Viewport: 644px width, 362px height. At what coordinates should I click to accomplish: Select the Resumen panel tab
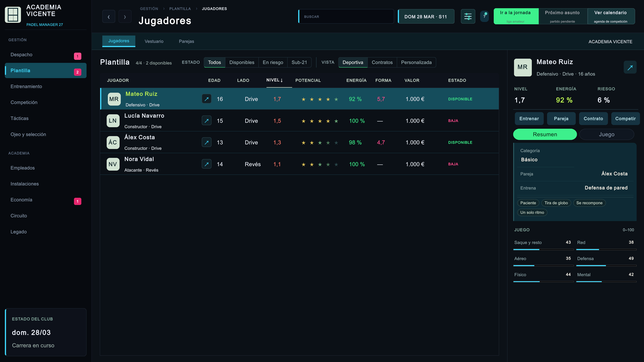click(545, 134)
